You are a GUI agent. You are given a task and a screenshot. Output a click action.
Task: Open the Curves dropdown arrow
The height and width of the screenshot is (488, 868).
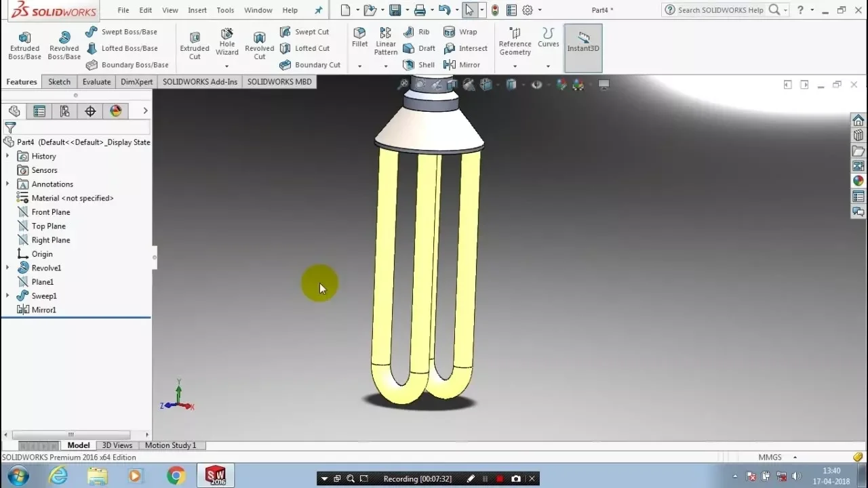pyautogui.click(x=548, y=66)
